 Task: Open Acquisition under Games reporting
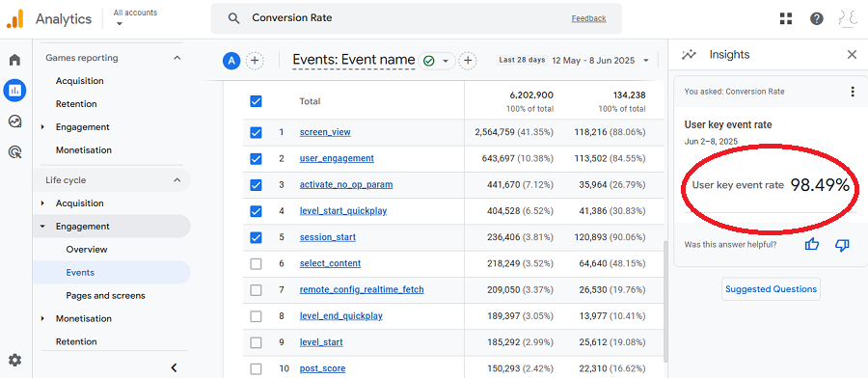80,81
